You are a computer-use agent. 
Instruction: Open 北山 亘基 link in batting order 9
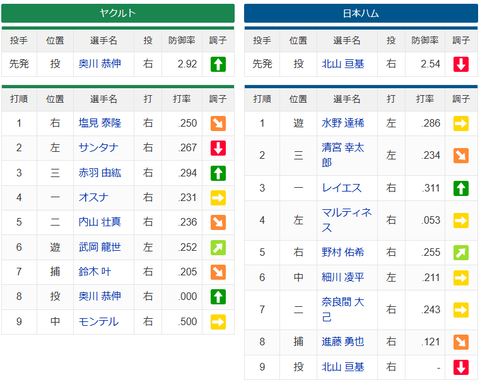click(x=343, y=367)
